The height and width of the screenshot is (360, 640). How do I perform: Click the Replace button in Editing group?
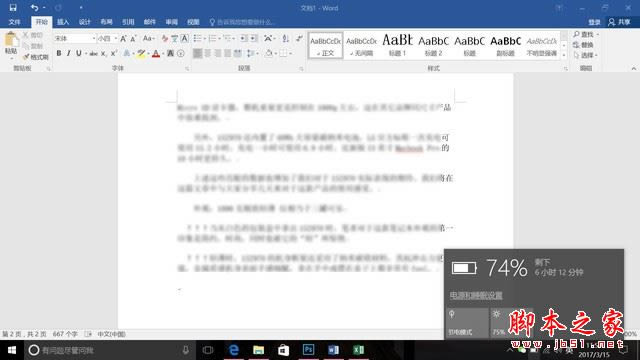583,45
